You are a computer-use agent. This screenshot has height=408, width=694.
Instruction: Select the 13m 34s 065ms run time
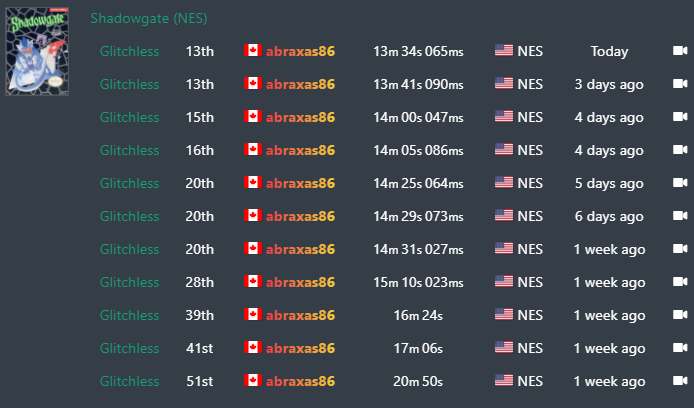point(418,51)
